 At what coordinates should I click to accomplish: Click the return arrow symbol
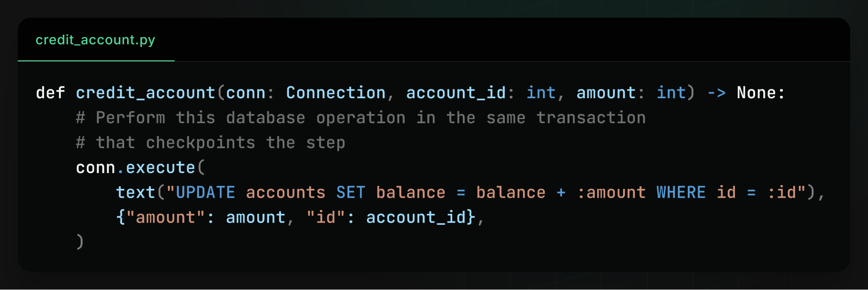(x=716, y=93)
